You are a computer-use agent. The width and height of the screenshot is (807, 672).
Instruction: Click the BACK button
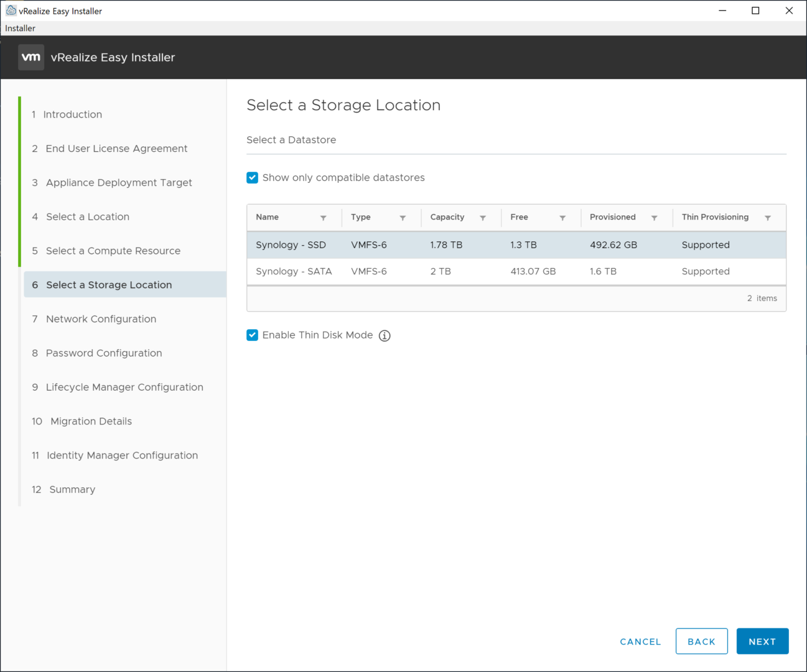pyautogui.click(x=701, y=642)
